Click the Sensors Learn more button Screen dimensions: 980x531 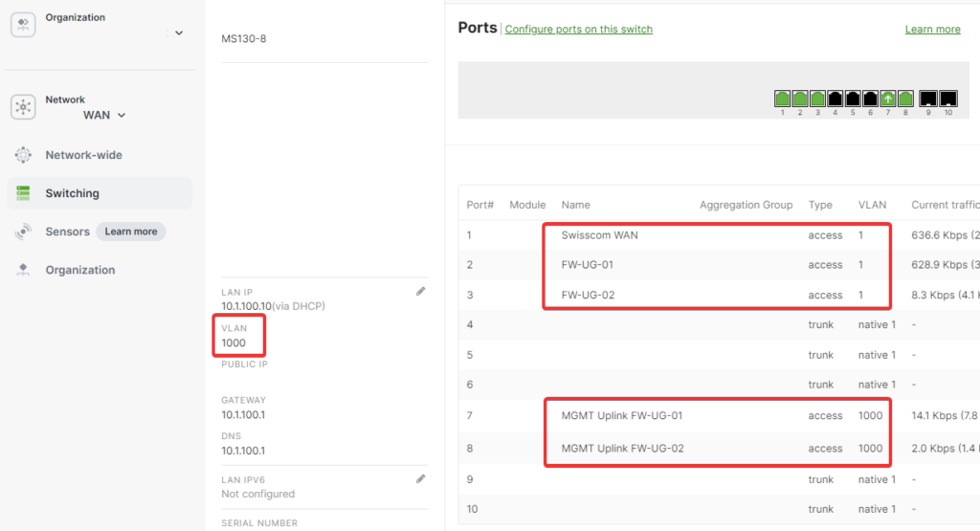(131, 232)
